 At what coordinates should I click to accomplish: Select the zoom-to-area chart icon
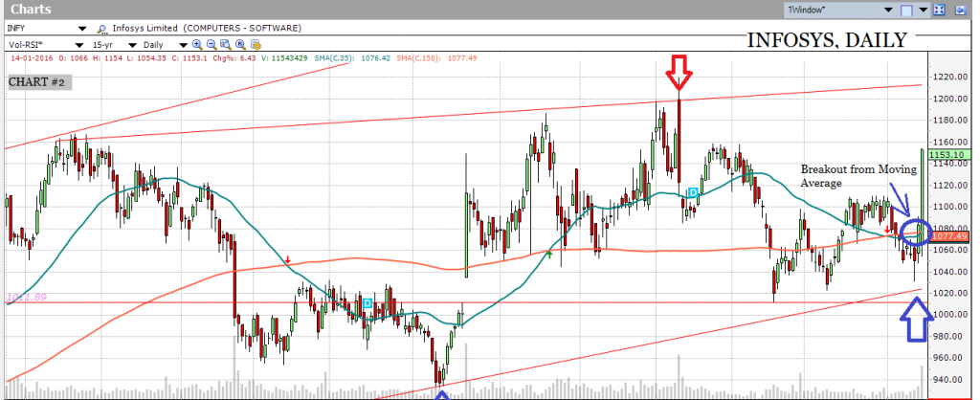coord(226,44)
